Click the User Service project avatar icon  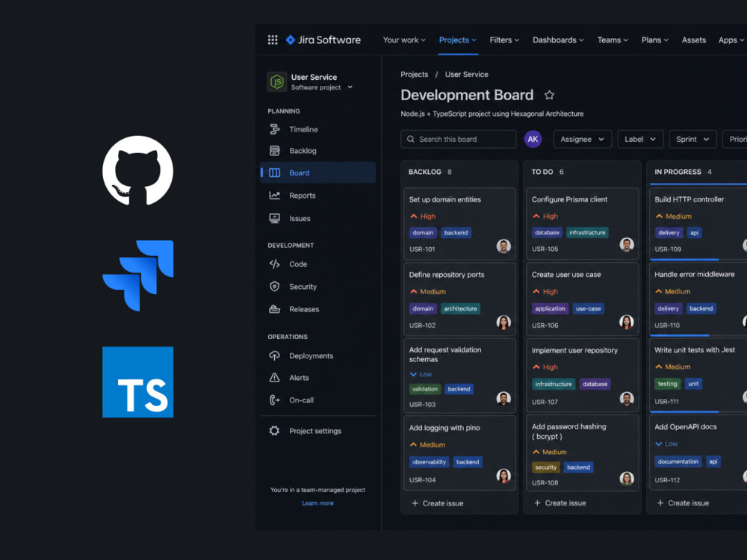coord(277,82)
